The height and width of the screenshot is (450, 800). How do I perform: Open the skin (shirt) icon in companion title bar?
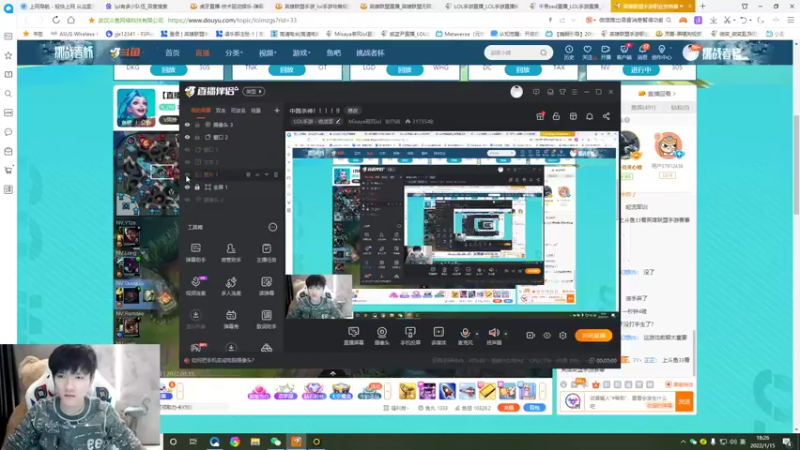[562, 92]
